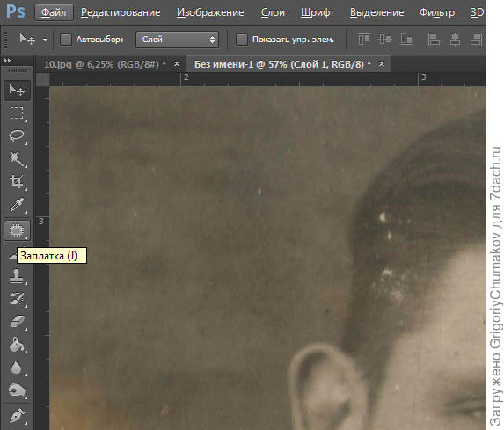Close the Без имени-1 tab
Image resolution: width=504 pixels, height=430 pixels.
(x=382, y=64)
